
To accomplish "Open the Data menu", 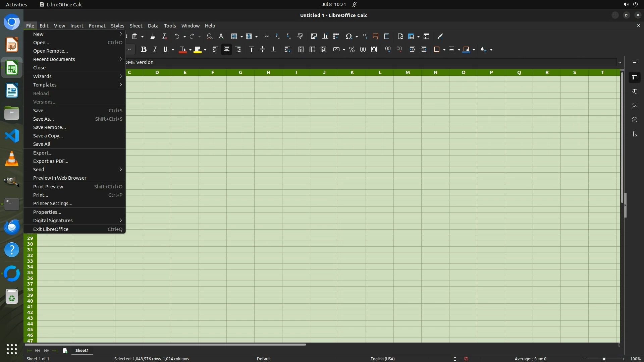I will [153, 26].
